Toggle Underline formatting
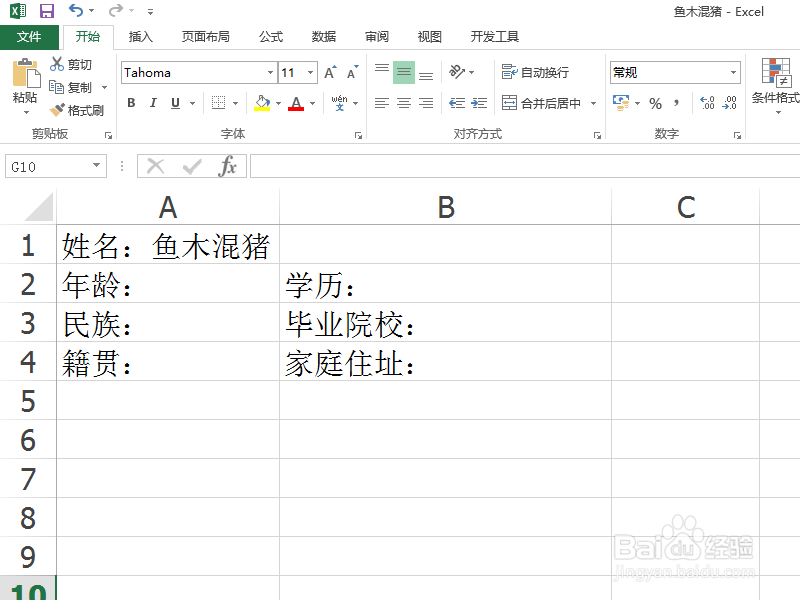Image resolution: width=800 pixels, height=600 pixels. coord(175,103)
